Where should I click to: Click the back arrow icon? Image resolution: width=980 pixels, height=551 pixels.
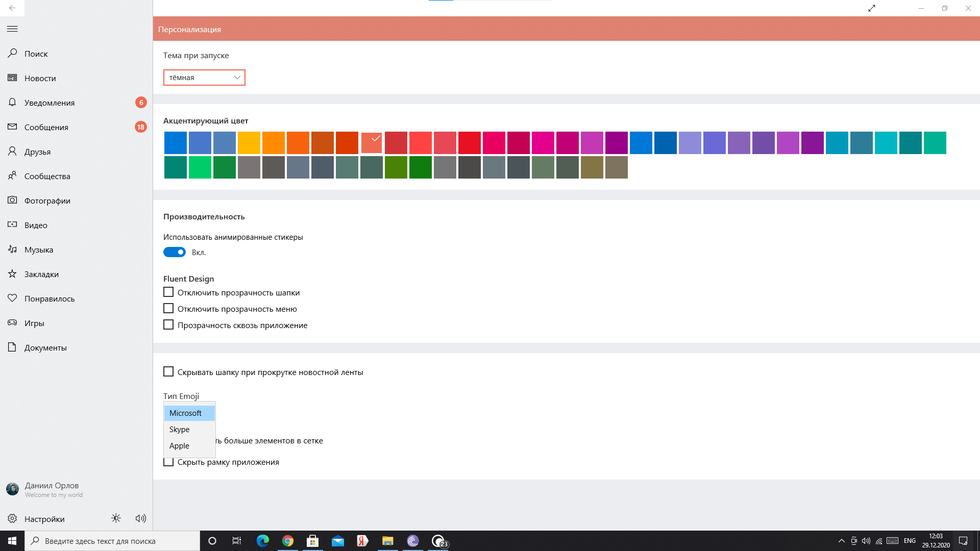click(12, 8)
